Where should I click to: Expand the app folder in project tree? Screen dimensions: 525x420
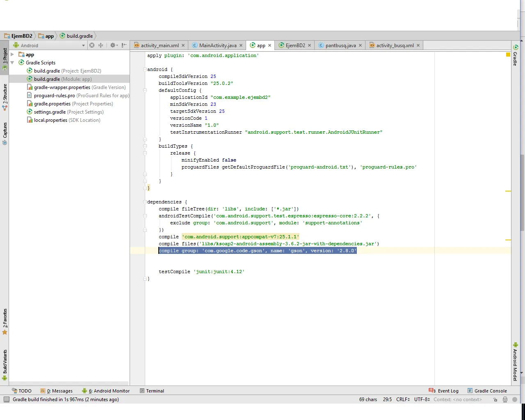click(12, 55)
